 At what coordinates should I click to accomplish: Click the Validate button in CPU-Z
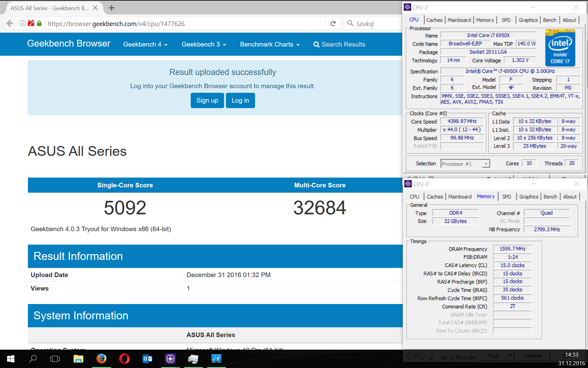click(x=533, y=356)
